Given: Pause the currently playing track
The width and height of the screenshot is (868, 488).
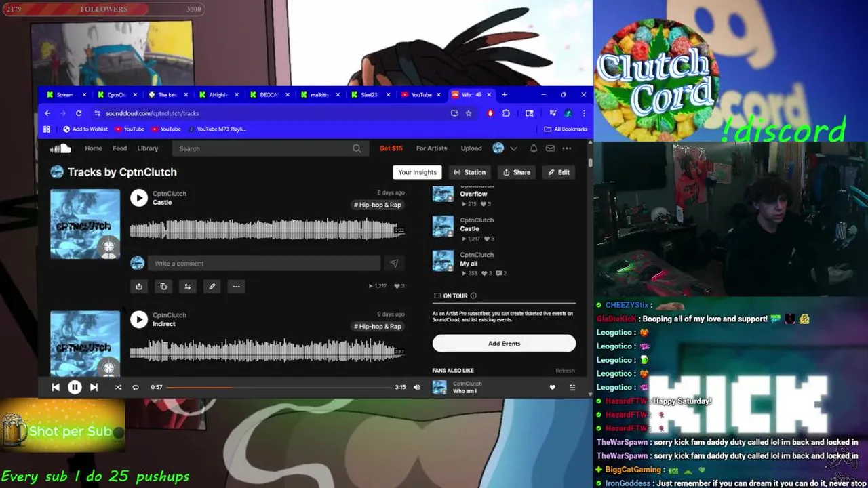Looking at the screenshot, I should [75, 387].
